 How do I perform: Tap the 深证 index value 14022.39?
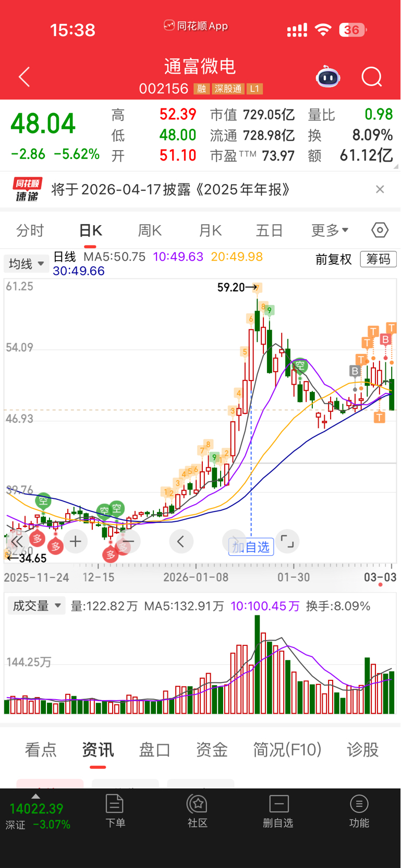[x=37, y=809]
